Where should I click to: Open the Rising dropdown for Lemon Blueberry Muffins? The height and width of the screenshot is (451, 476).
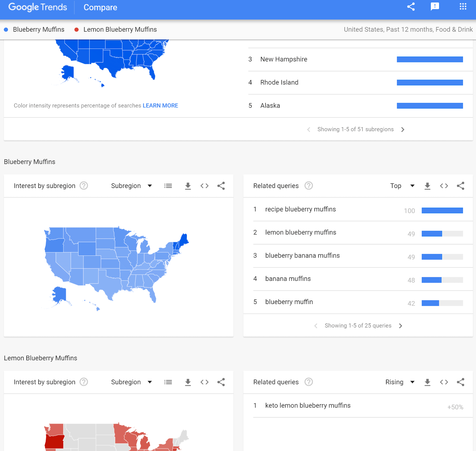point(400,382)
